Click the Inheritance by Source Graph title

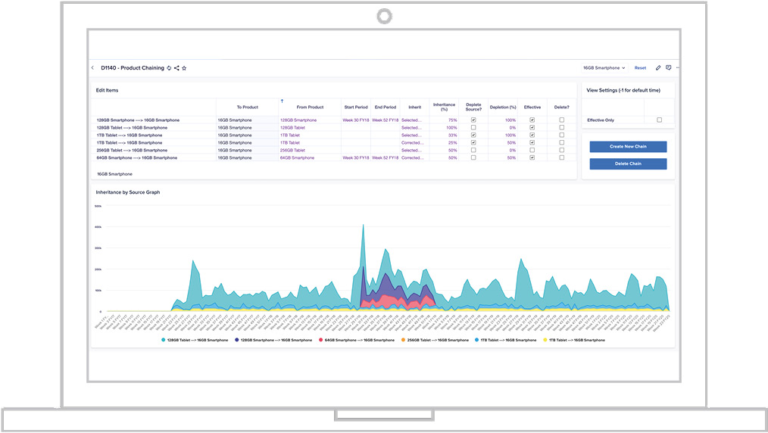[128, 192]
